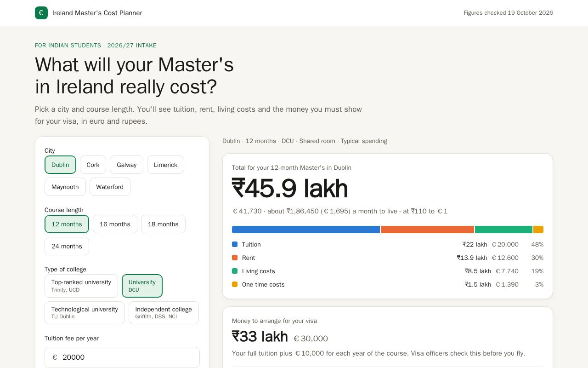
Task: Click the For Indian Students 2026/27 intake tag
Action: (96, 46)
